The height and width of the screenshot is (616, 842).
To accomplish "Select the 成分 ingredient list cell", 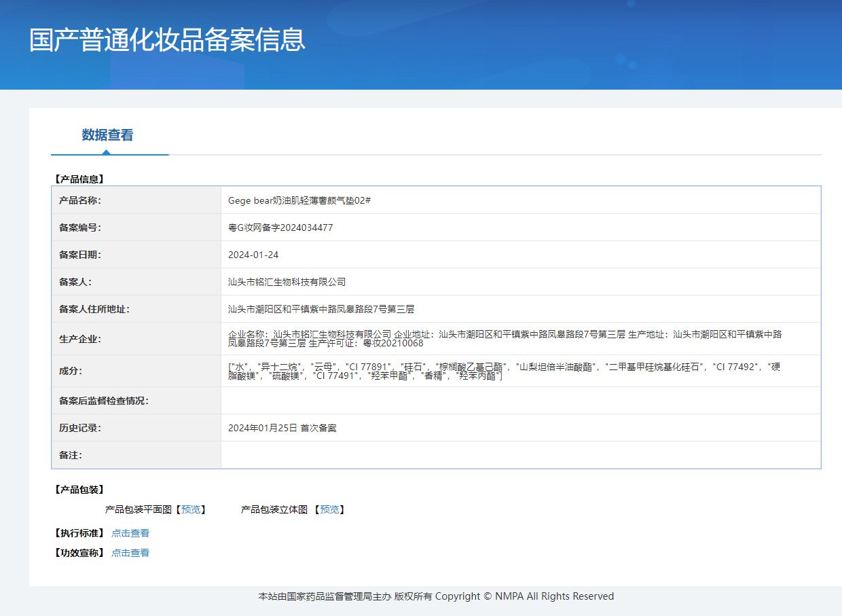I will click(x=475, y=372).
